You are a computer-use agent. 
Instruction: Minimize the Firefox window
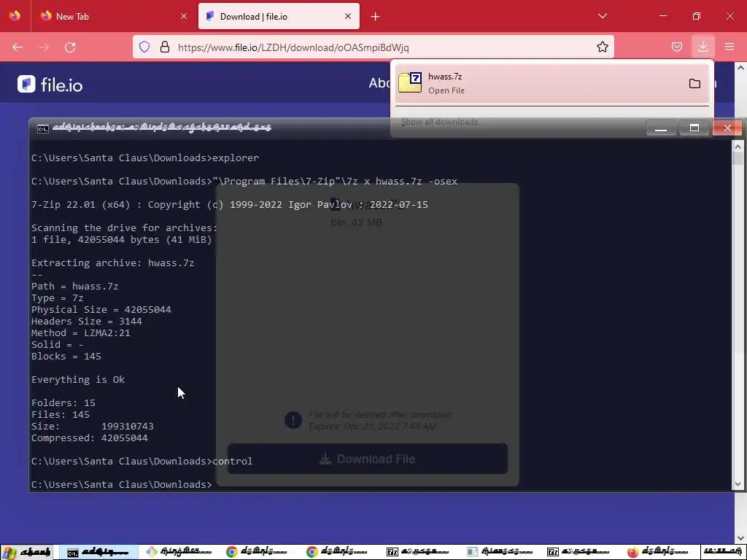662,16
